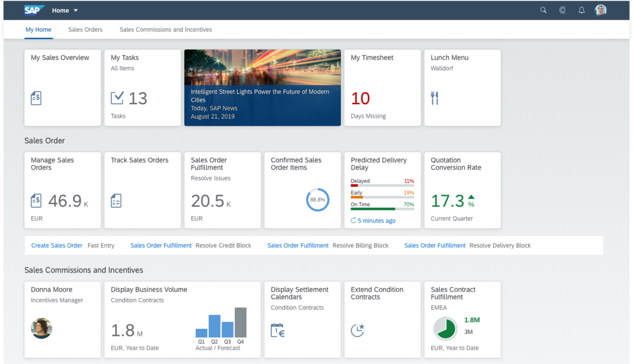
Task: Open Lunch Menu fork and knife icon
Action: [x=434, y=98]
